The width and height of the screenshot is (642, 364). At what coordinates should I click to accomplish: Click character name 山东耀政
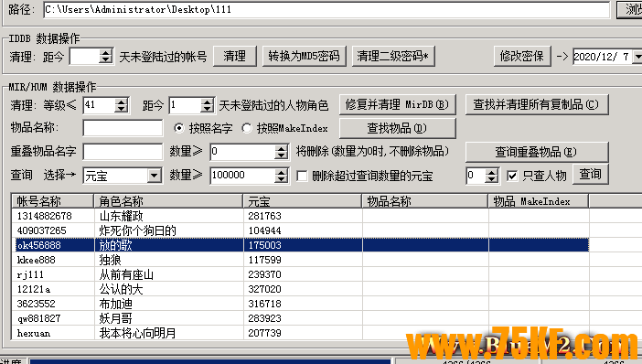122,216
